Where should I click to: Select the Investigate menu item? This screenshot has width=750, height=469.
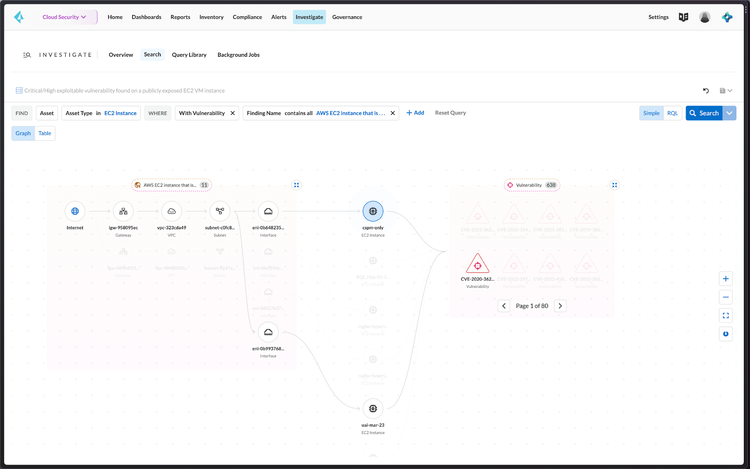click(x=309, y=17)
